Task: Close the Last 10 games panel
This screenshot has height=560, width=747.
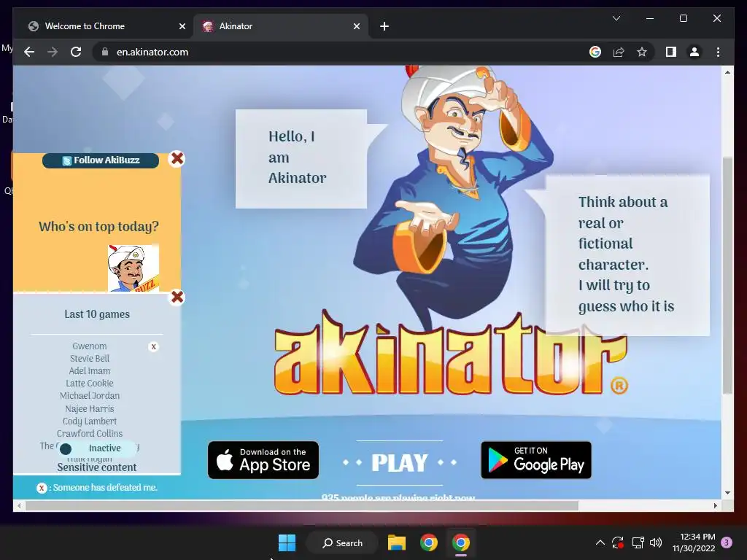Action: (177, 297)
